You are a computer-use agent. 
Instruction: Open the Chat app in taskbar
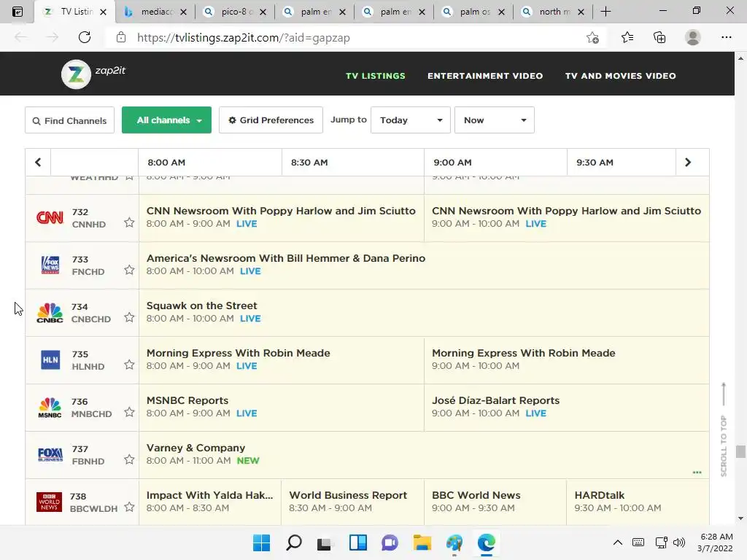(390, 542)
